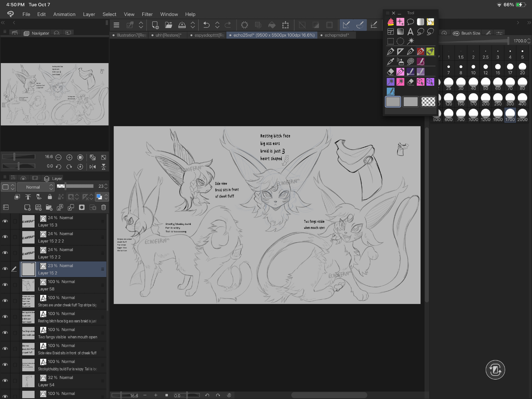This screenshot has height=399, width=532.
Task: Click the Undo arrow in the command bar
Action: point(206,25)
